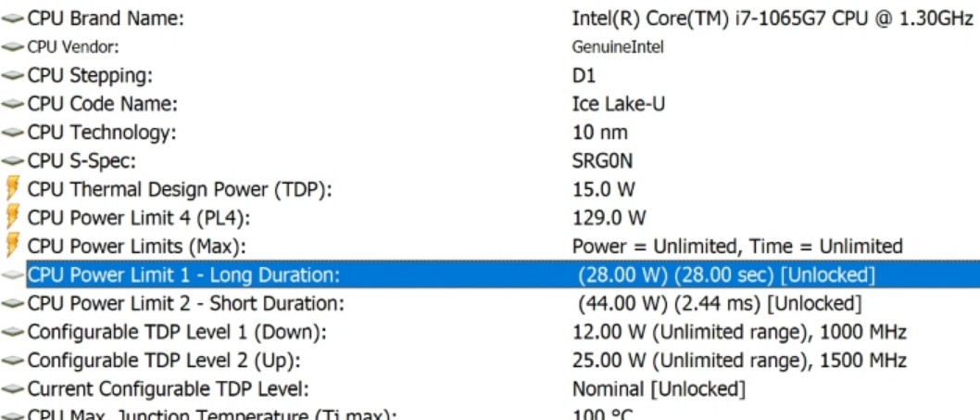
Task: Select the CPU Code Name label
Action: point(102,104)
